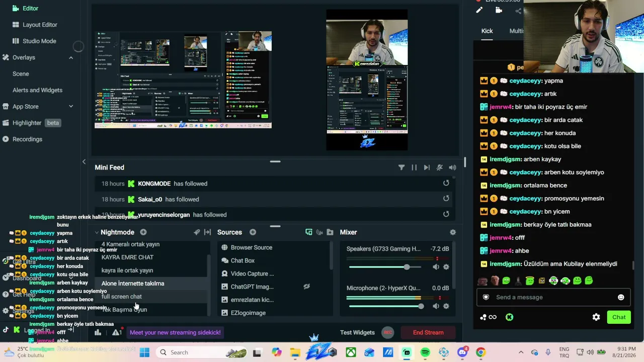Image resolution: width=644 pixels, height=362 pixels.
Task: Open Layout Editor from sidebar
Action: [x=40, y=25]
